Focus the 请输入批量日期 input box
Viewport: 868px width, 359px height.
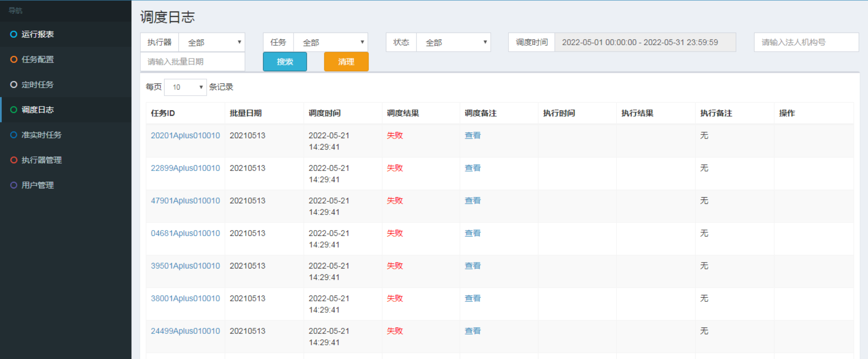coord(193,62)
